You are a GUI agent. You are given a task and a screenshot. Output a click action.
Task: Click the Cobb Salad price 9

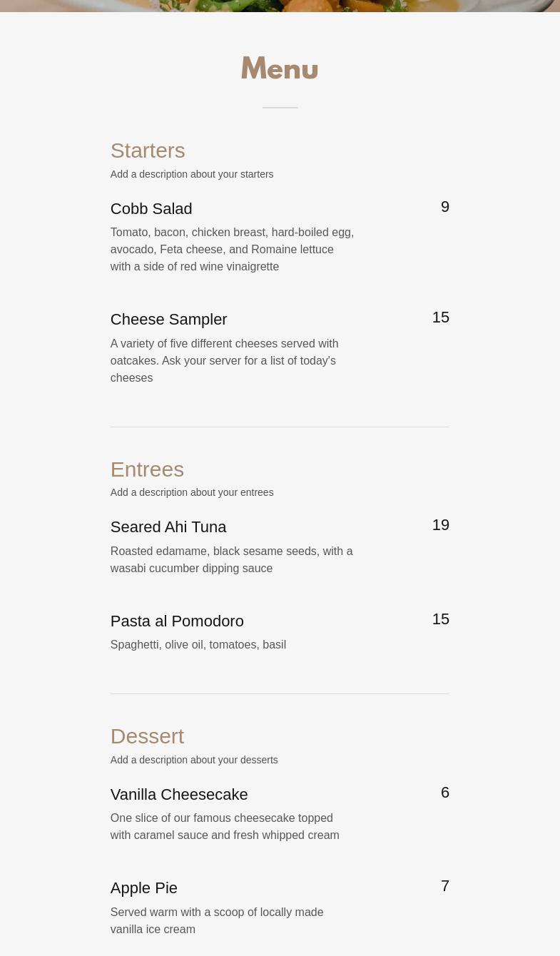pyautogui.click(x=445, y=206)
